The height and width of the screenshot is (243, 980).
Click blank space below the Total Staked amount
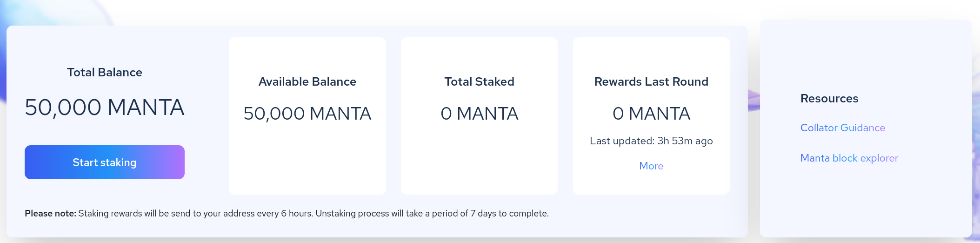(479, 158)
